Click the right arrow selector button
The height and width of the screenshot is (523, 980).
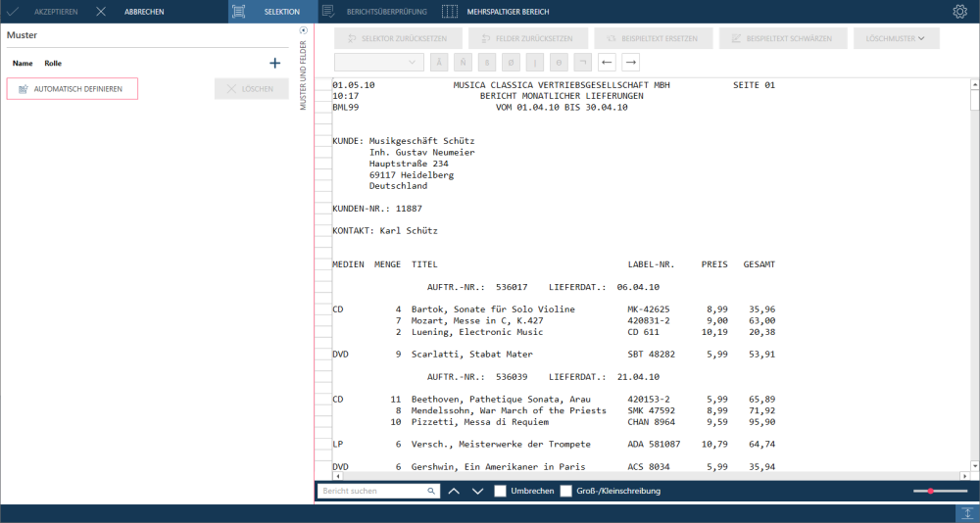pyautogui.click(x=630, y=63)
